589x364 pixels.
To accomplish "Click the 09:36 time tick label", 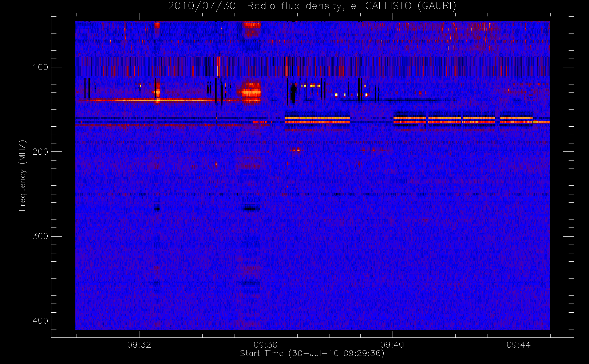I will pos(266,345).
